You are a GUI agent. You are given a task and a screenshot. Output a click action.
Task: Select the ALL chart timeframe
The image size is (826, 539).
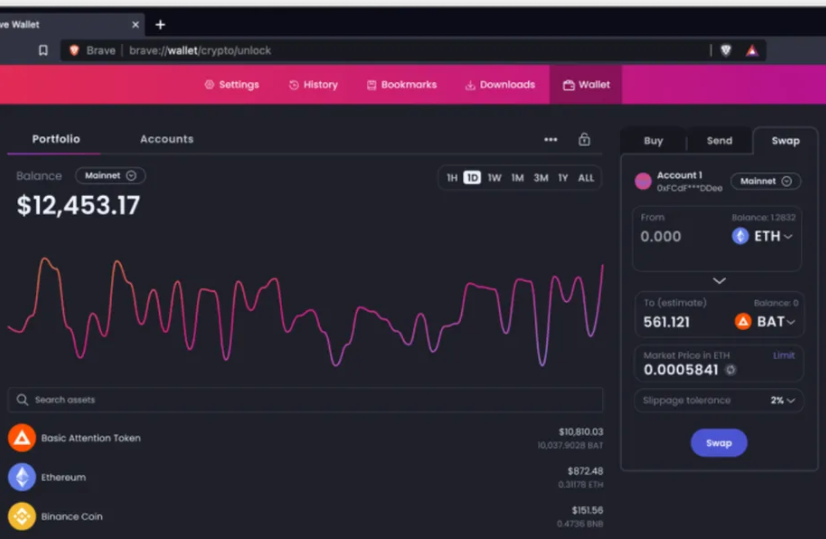586,178
